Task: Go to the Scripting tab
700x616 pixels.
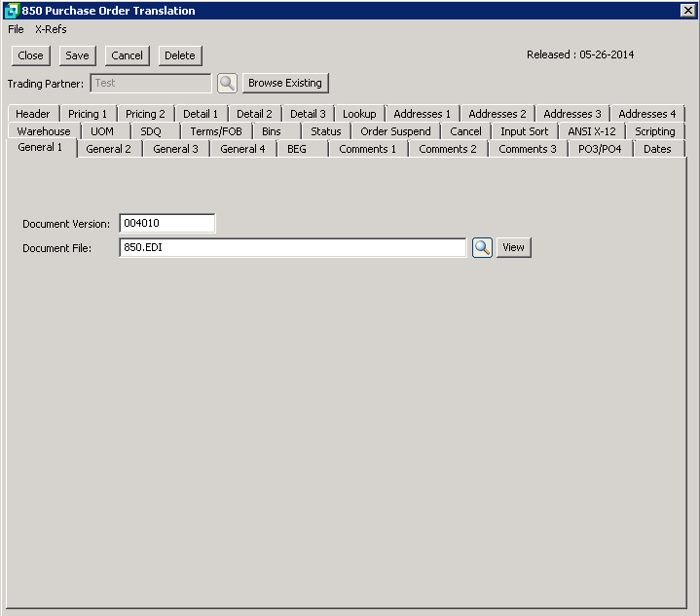Action: point(654,131)
